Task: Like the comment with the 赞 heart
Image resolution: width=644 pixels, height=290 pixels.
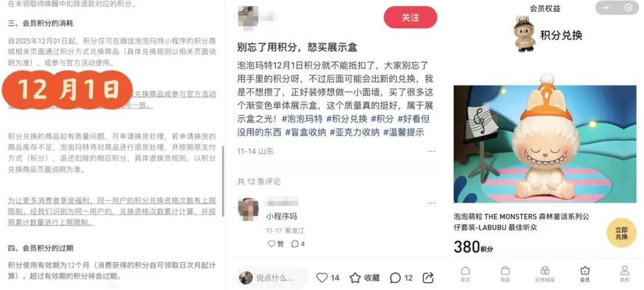Action: pos(275,244)
